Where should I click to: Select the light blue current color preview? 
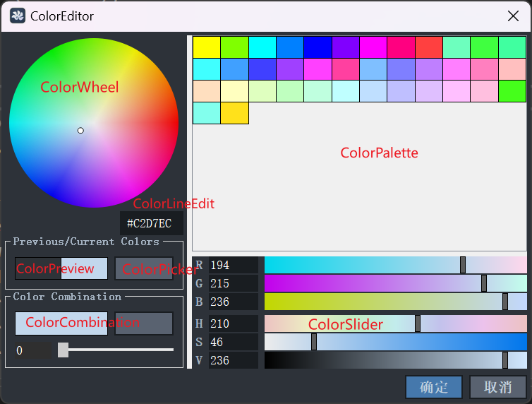click(84, 268)
